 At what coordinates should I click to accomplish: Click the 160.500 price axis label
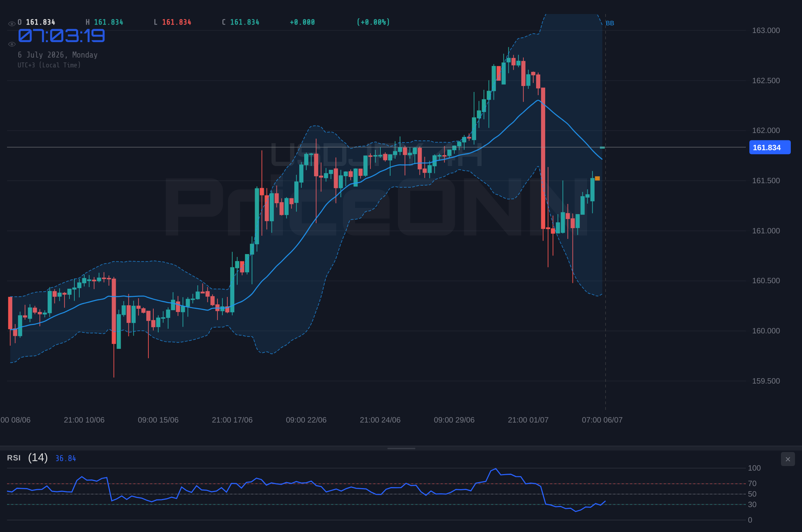(766, 281)
